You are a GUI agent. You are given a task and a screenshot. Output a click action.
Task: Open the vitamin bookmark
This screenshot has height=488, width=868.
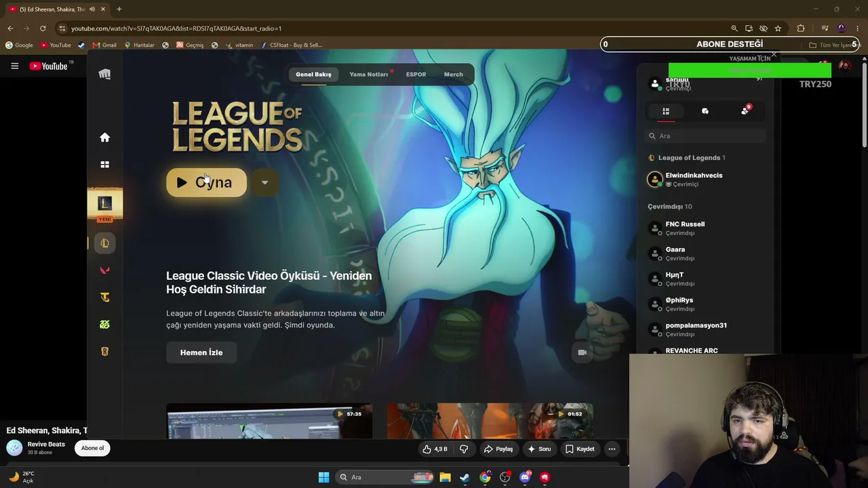(x=239, y=45)
